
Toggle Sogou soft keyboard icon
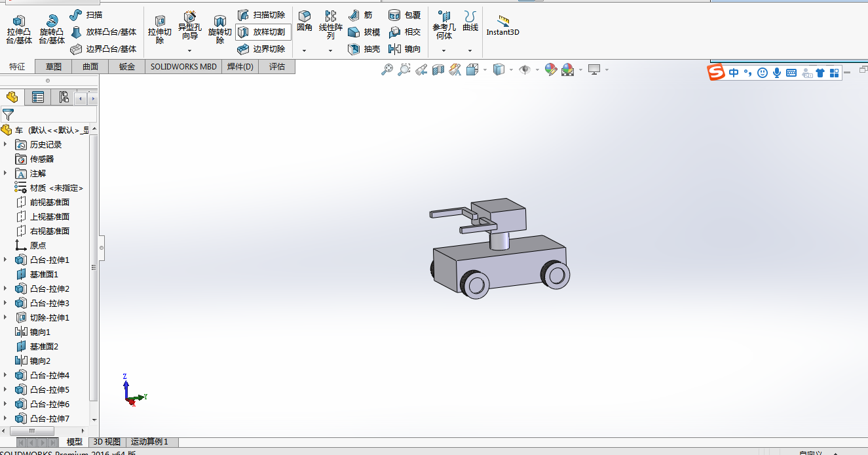click(x=791, y=73)
